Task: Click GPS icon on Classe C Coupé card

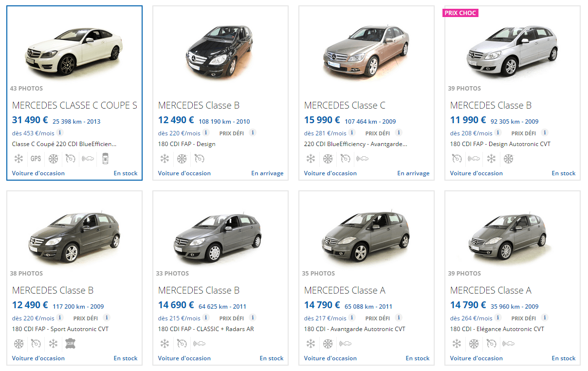Action: tap(36, 159)
